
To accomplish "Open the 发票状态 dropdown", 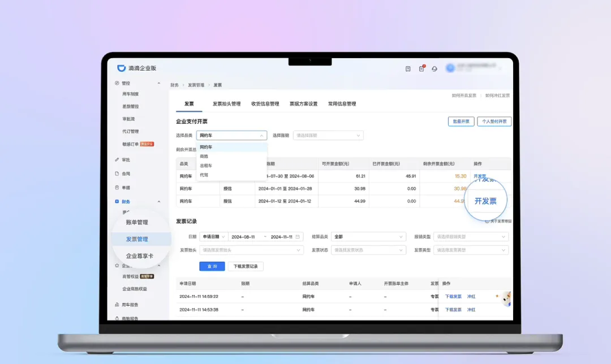I will pos(368,250).
